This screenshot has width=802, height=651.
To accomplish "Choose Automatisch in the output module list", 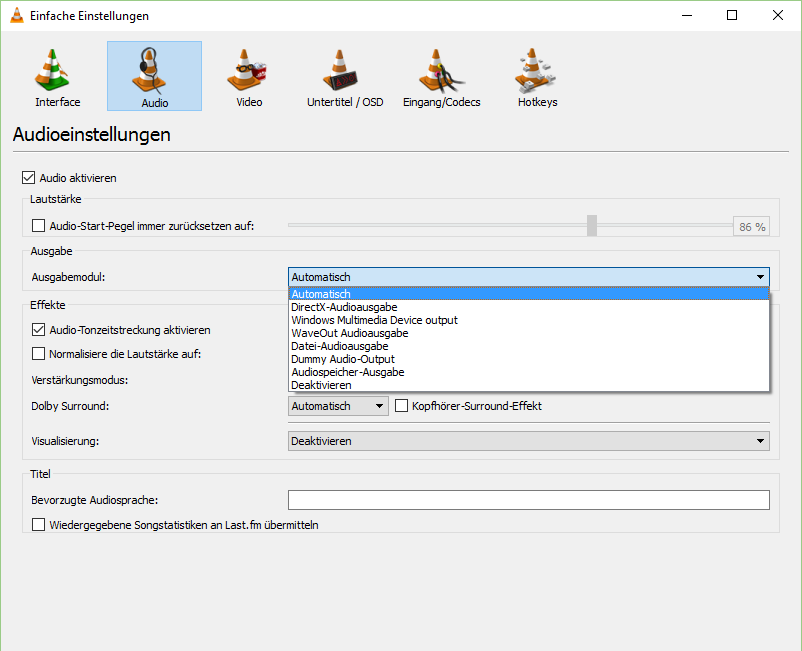I will pyautogui.click(x=528, y=294).
